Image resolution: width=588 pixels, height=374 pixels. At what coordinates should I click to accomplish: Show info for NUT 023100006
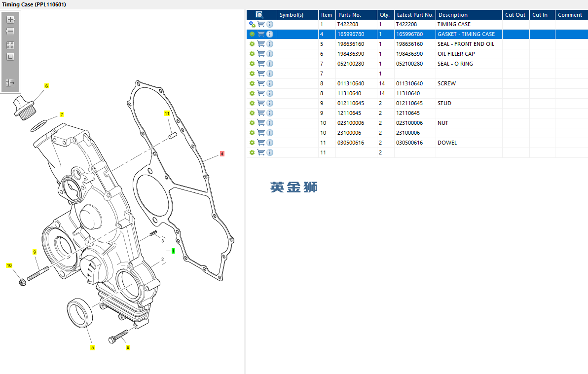[270, 123]
